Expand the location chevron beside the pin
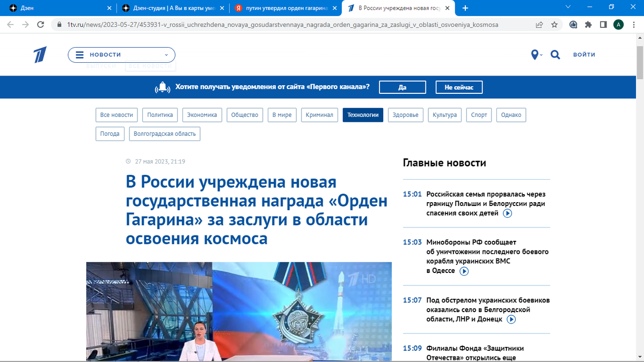Viewport: 644px width, 362px height. 541,54
